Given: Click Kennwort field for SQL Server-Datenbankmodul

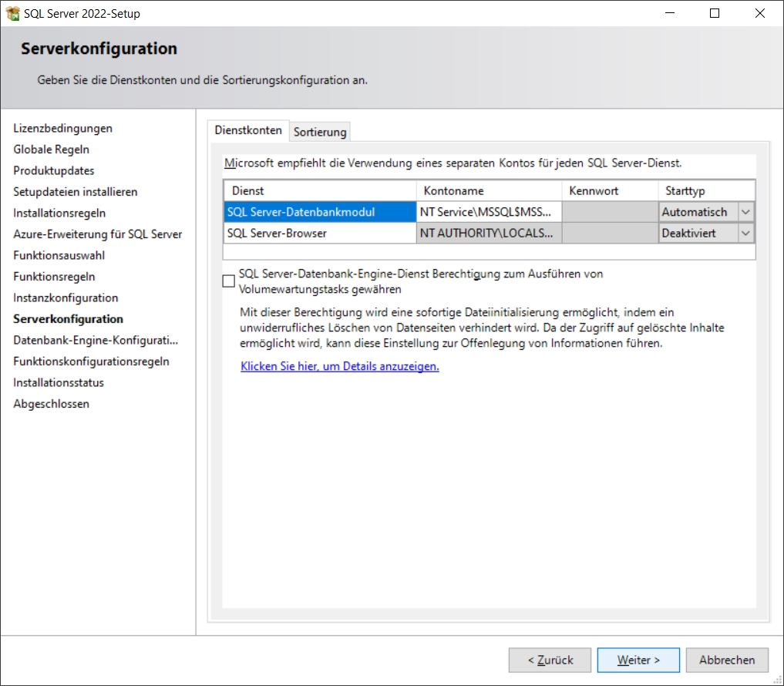Looking at the screenshot, I should (x=610, y=212).
